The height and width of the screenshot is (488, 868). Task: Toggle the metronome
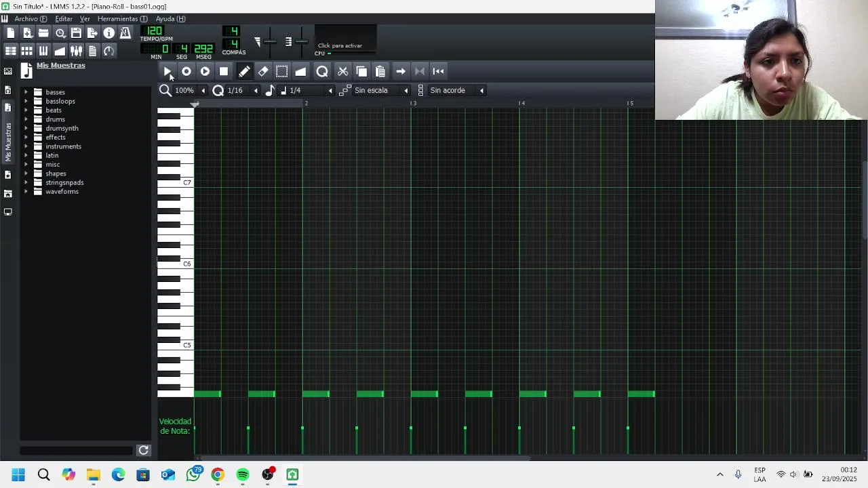coord(125,33)
